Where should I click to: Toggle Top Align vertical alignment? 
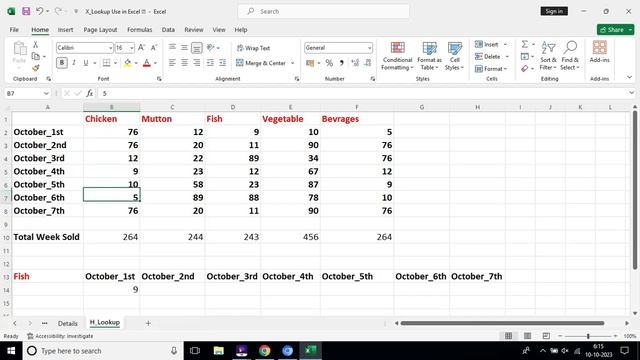(x=172, y=48)
